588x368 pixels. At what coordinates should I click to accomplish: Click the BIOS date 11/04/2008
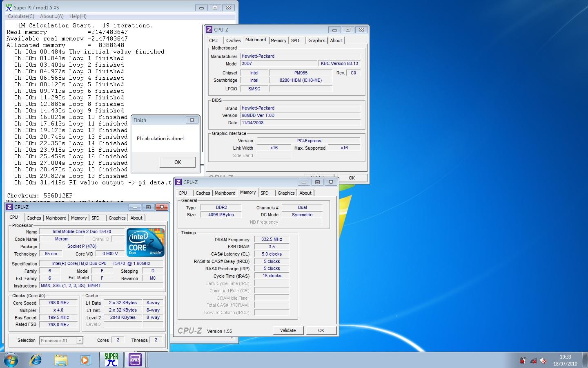[300, 123]
